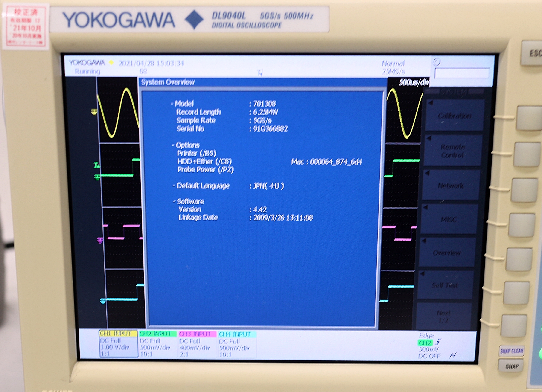The height and width of the screenshot is (392, 542).
Task: Push the ESC hardware button
Action: pyautogui.click(x=532, y=53)
